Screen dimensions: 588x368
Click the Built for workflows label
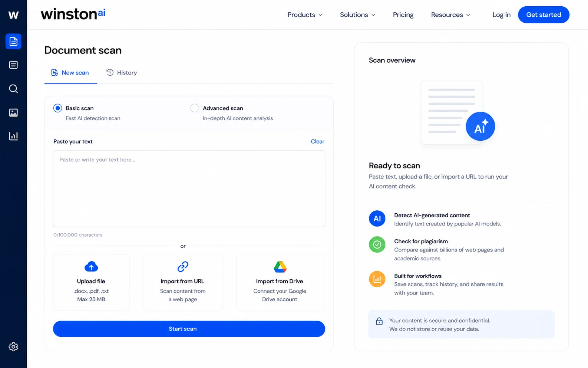(x=418, y=276)
